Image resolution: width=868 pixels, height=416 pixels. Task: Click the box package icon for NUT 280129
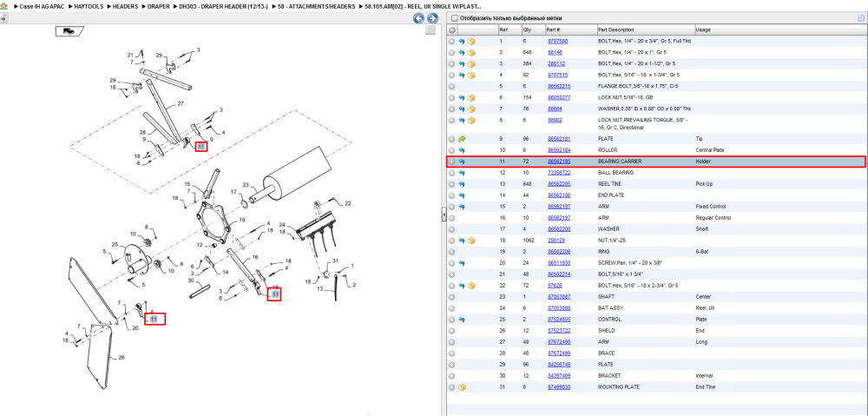[x=471, y=241]
